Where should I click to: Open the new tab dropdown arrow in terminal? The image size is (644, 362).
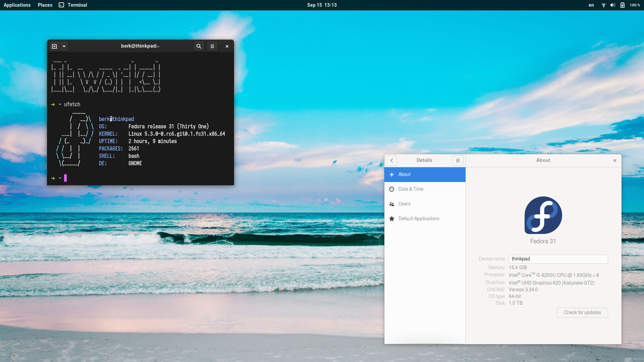coord(64,46)
